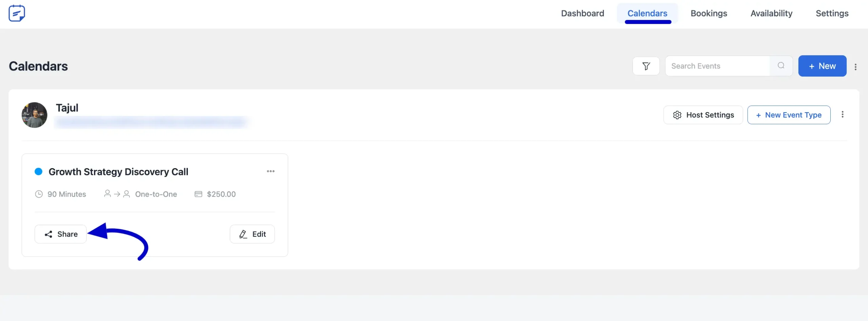Open the vertical dots menu beside New
This screenshot has height=321, width=868.
click(x=855, y=67)
